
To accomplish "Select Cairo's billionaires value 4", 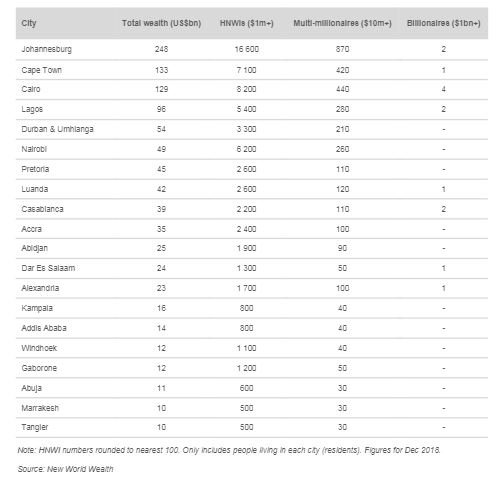I will pyautogui.click(x=444, y=89).
